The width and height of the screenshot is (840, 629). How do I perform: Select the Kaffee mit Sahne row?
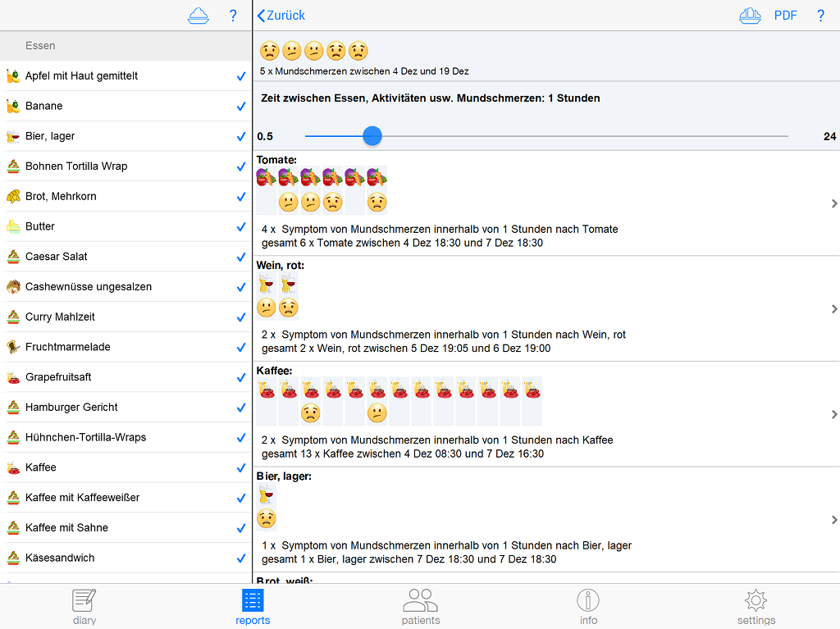click(x=126, y=528)
